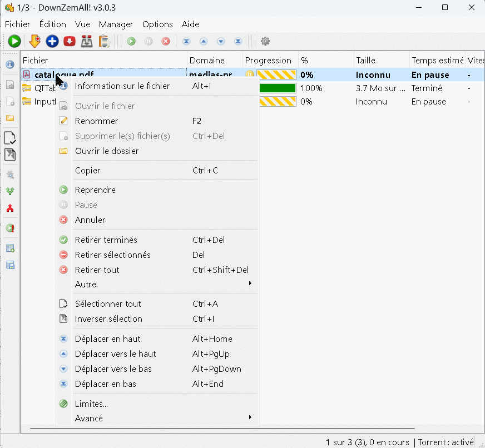Click the large green start button in the toolbar

pyautogui.click(x=14, y=41)
